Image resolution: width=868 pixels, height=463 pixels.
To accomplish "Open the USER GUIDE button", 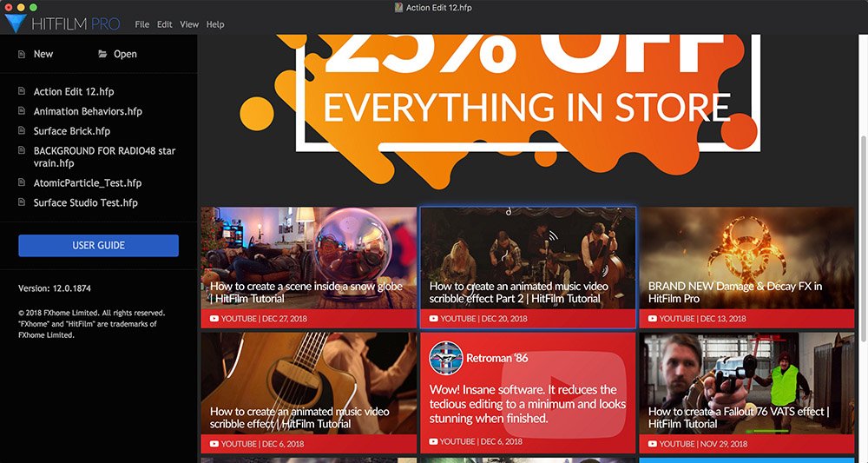I will (99, 245).
